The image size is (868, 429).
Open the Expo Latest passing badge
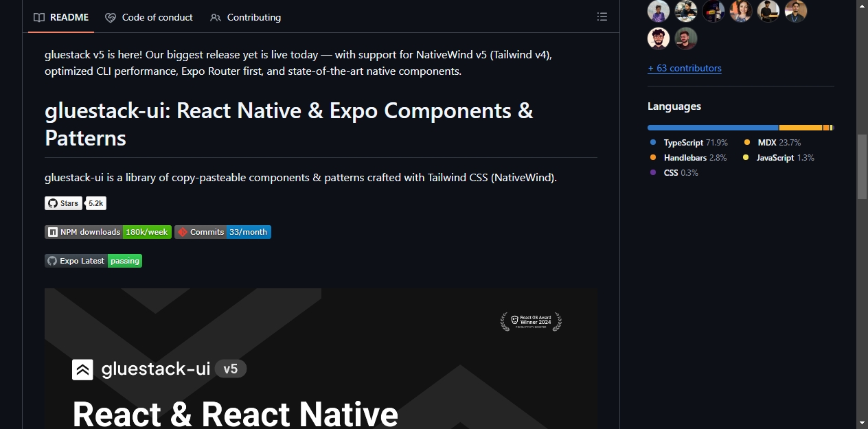click(x=93, y=261)
